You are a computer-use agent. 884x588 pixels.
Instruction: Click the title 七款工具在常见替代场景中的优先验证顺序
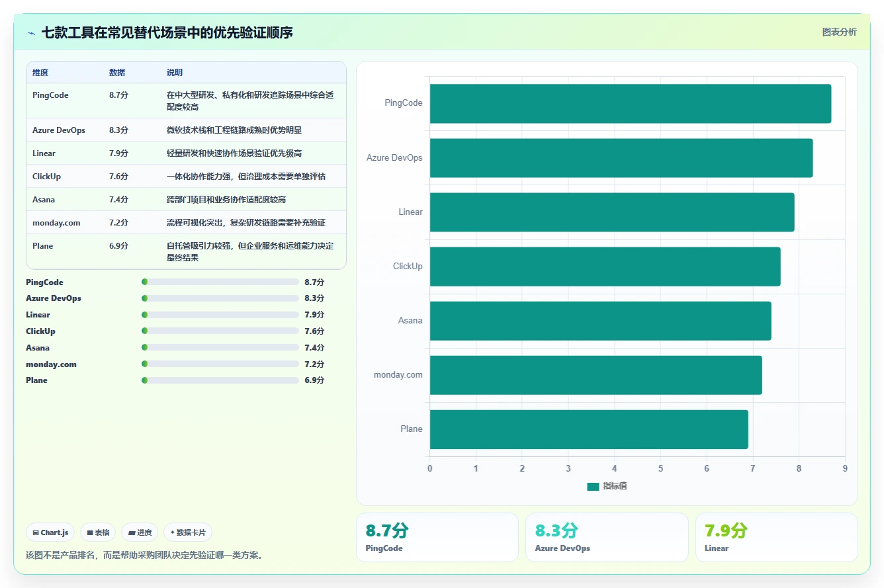pos(167,32)
